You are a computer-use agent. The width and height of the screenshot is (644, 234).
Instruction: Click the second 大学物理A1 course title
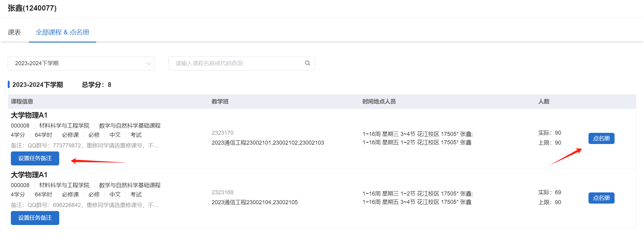tap(29, 175)
